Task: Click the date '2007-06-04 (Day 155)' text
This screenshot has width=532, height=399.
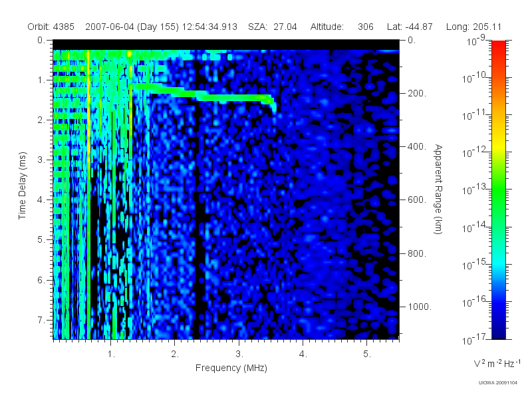Action: click(x=132, y=27)
